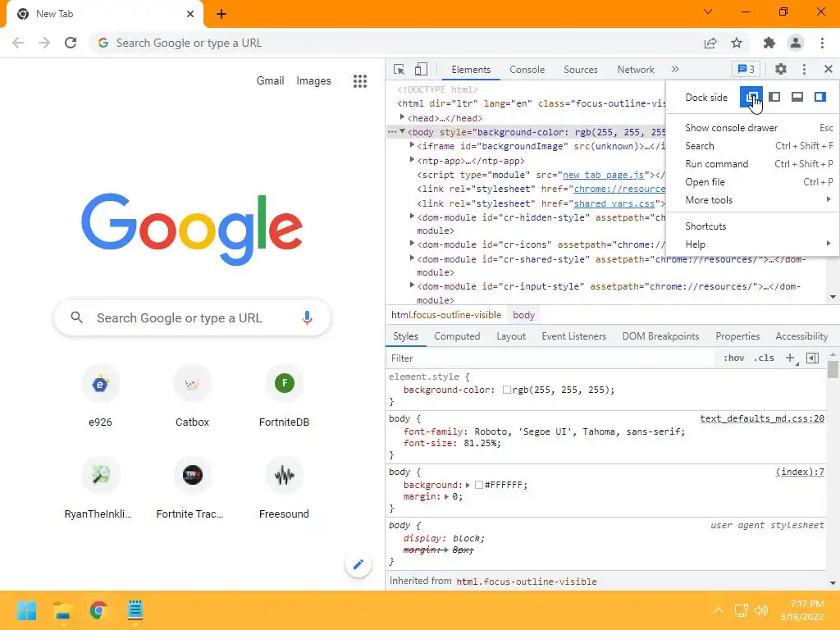Screen dimensions: 840x630
Task: Open the Extensions puzzle icon
Action: 769,43
